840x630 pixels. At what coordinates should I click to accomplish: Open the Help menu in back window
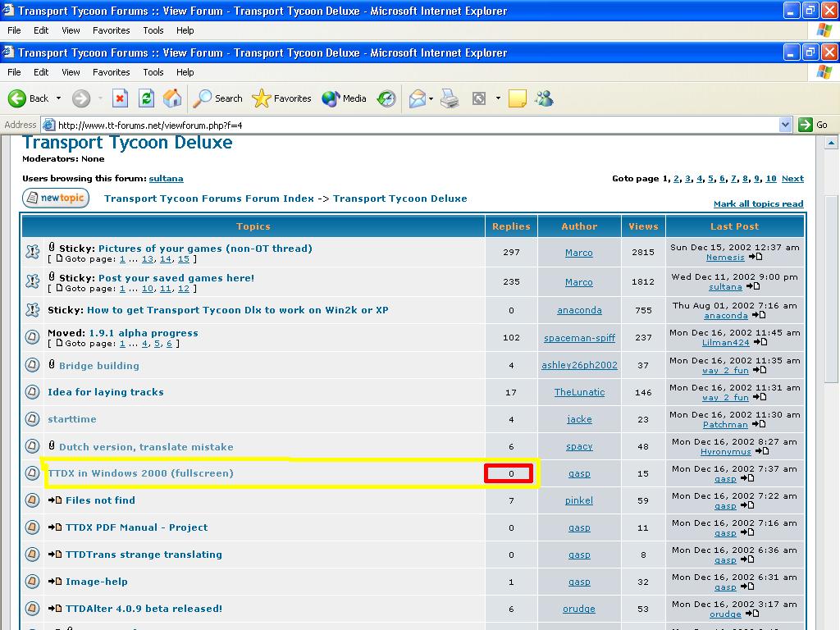185,30
